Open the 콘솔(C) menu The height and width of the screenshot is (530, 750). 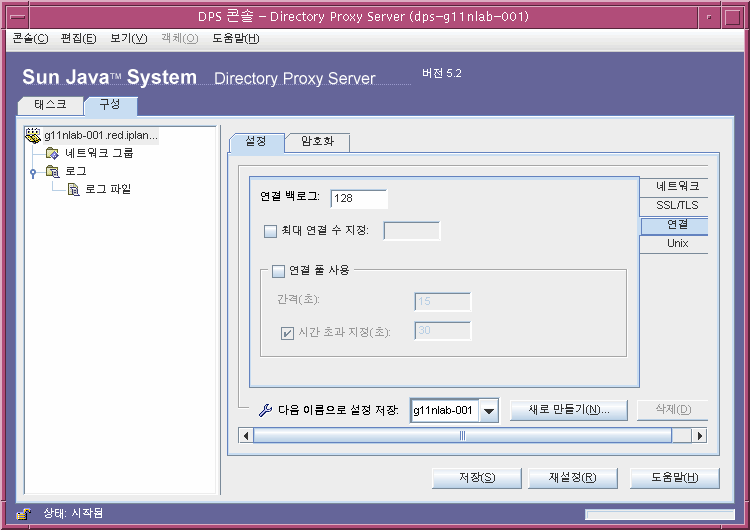point(30,39)
